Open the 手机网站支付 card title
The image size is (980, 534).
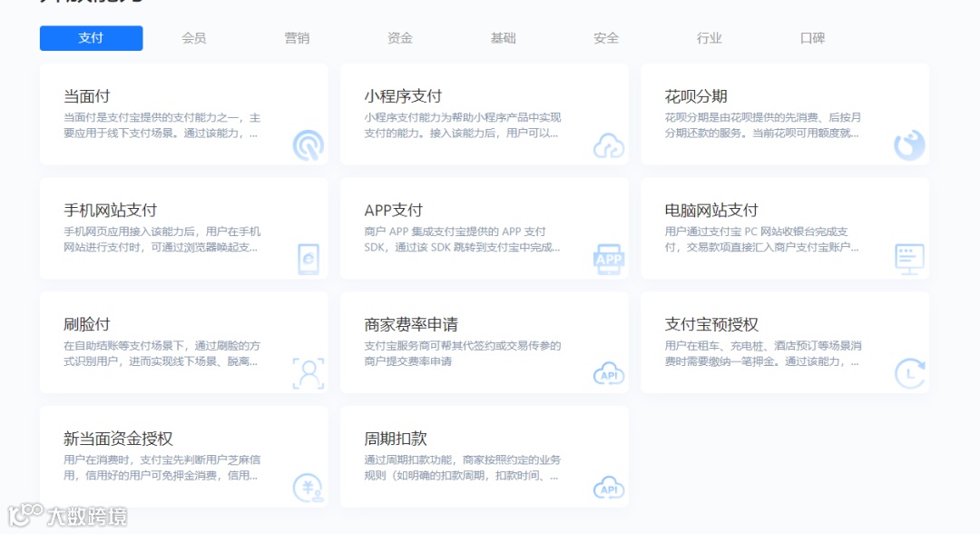click(110, 210)
